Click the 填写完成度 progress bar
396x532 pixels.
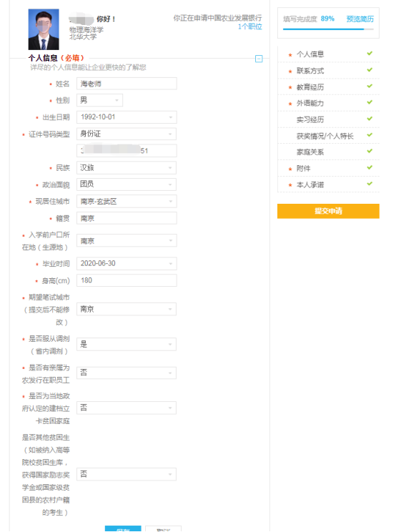[x=328, y=29]
